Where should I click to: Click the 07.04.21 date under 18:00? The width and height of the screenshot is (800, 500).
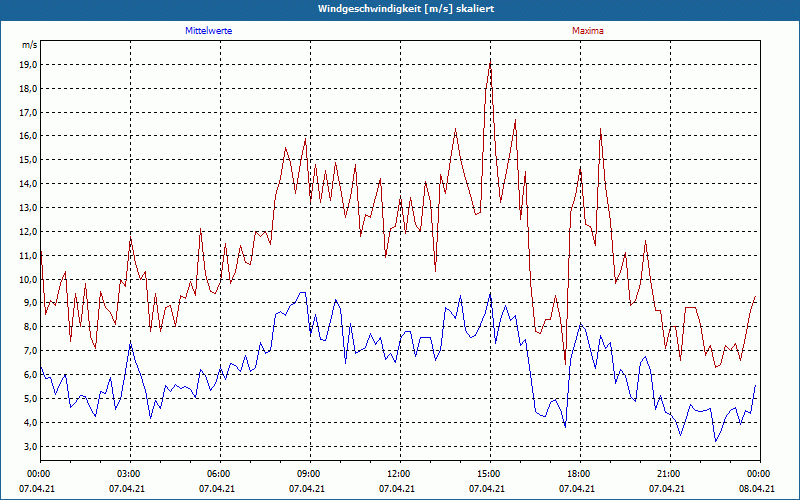(577, 489)
